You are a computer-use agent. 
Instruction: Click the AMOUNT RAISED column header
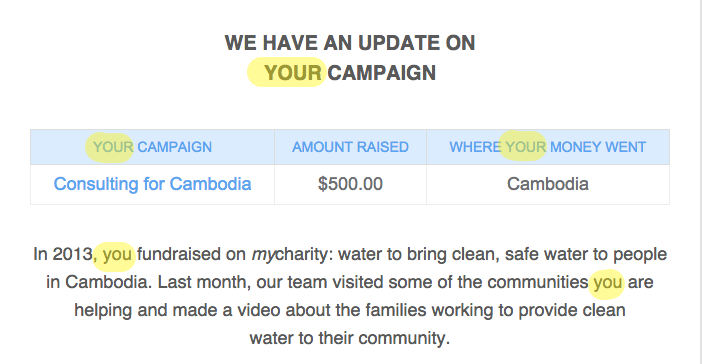coord(351,147)
